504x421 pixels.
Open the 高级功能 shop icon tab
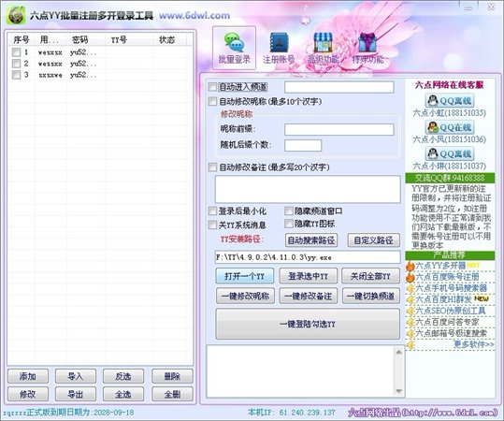[x=323, y=48]
